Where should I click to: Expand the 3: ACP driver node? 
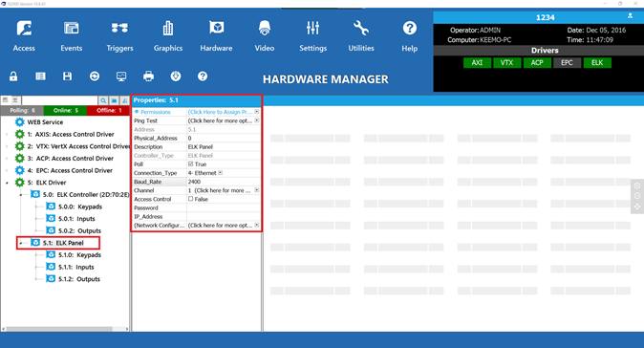7,158
